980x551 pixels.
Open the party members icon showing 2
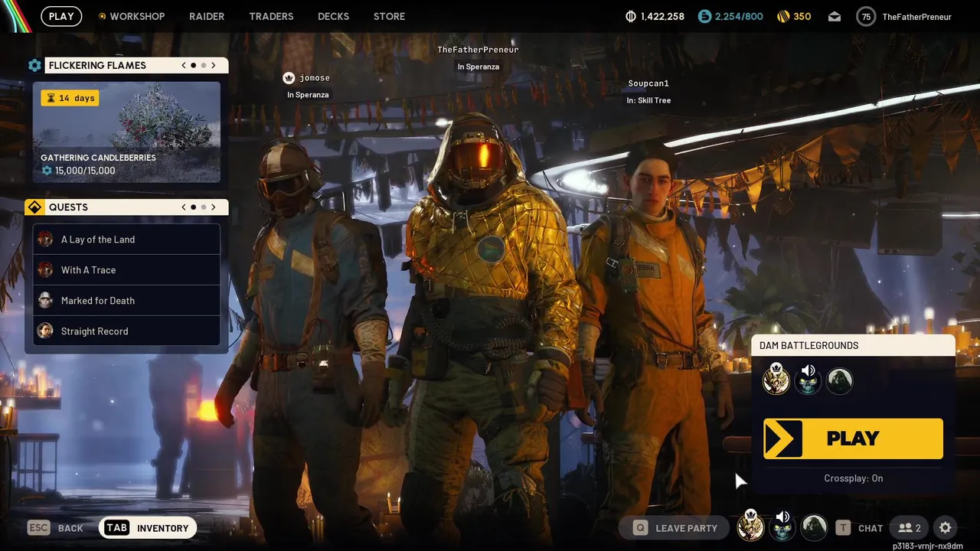[910, 527]
